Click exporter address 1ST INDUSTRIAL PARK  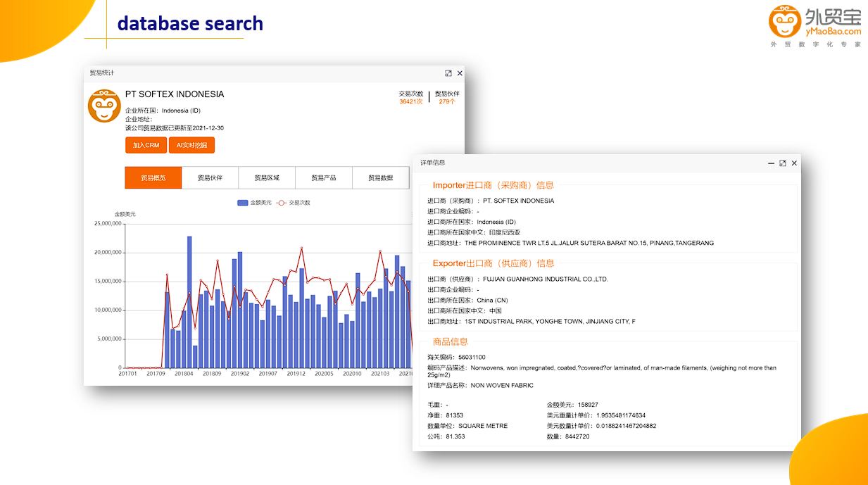550,322
